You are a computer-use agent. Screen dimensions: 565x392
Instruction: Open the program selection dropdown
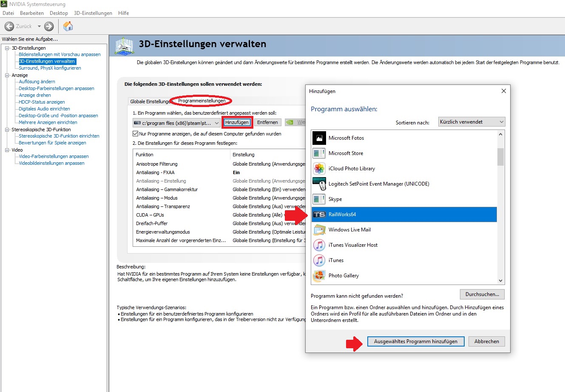pyautogui.click(x=176, y=123)
